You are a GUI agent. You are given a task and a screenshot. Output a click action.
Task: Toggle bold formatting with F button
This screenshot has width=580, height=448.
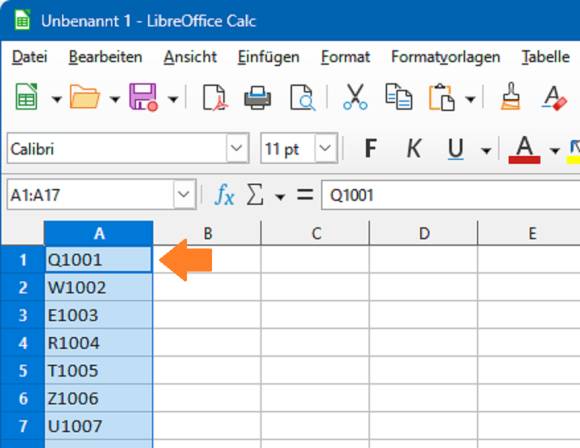tap(370, 149)
